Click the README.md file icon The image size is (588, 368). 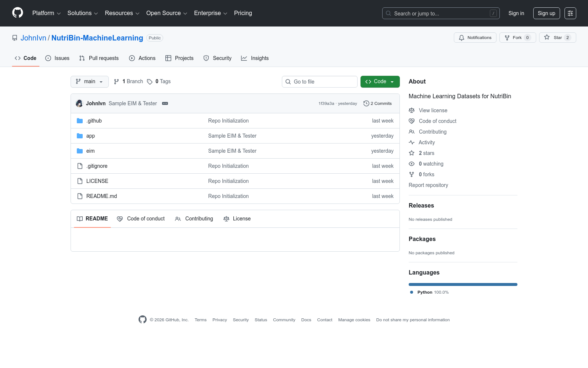[80, 196]
